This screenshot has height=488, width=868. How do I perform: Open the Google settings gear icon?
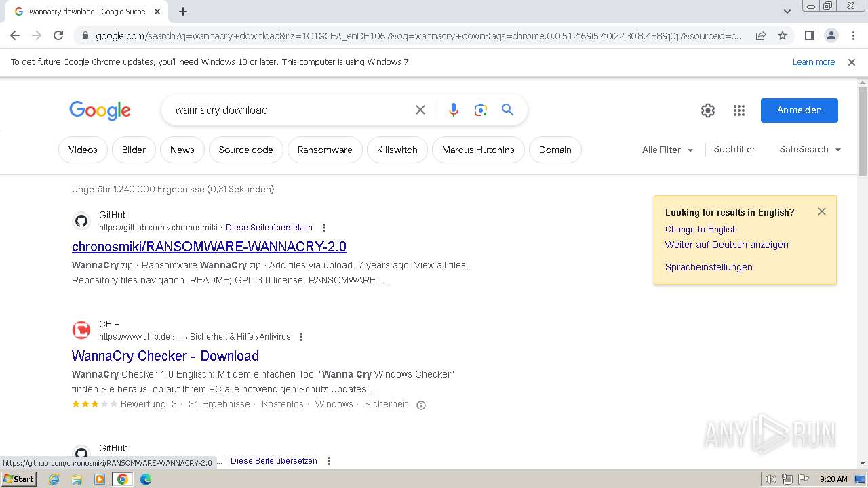tap(708, 110)
